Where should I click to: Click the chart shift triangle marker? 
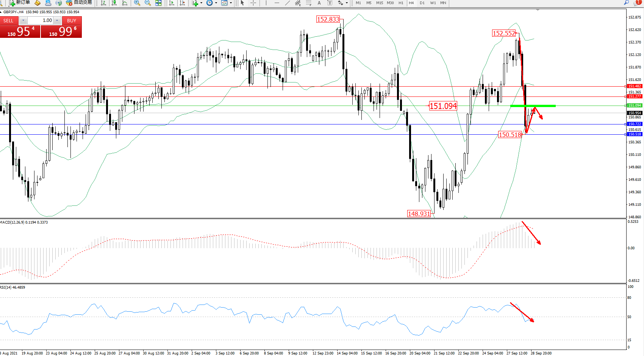538,10
